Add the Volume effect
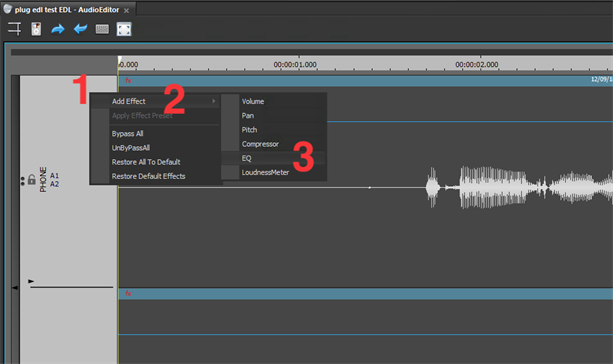 (x=253, y=101)
